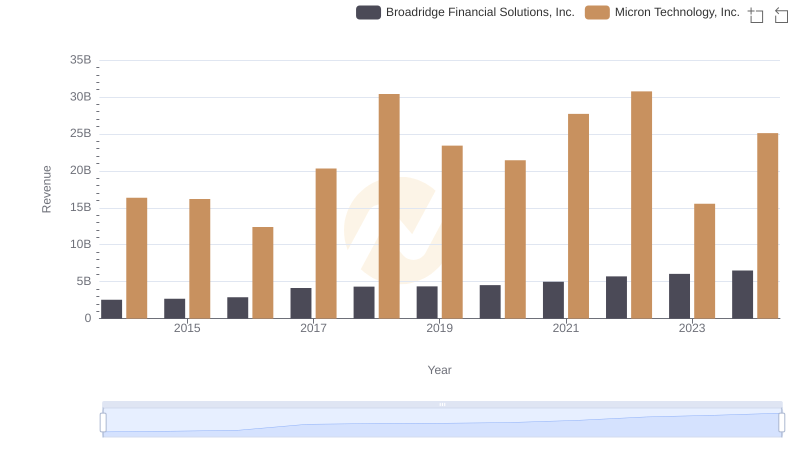Select Micron bar for 2017

[x=326, y=243]
